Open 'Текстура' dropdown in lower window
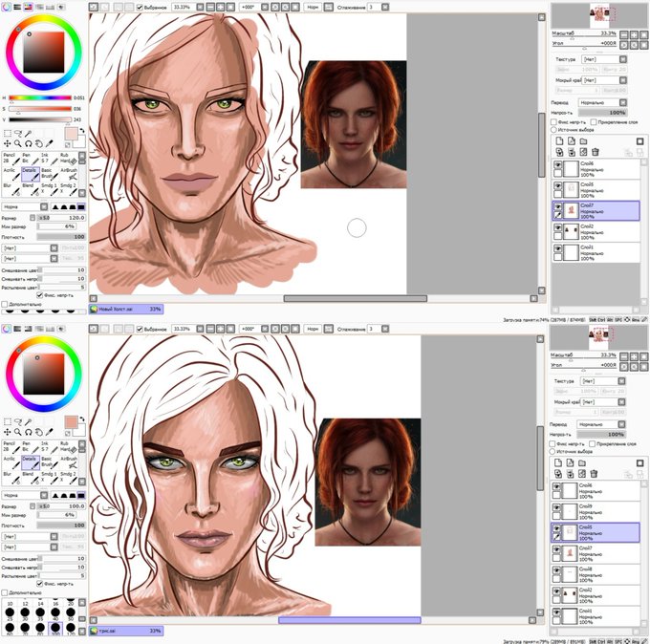Screen dimensions: 650x644 click(x=603, y=381)
